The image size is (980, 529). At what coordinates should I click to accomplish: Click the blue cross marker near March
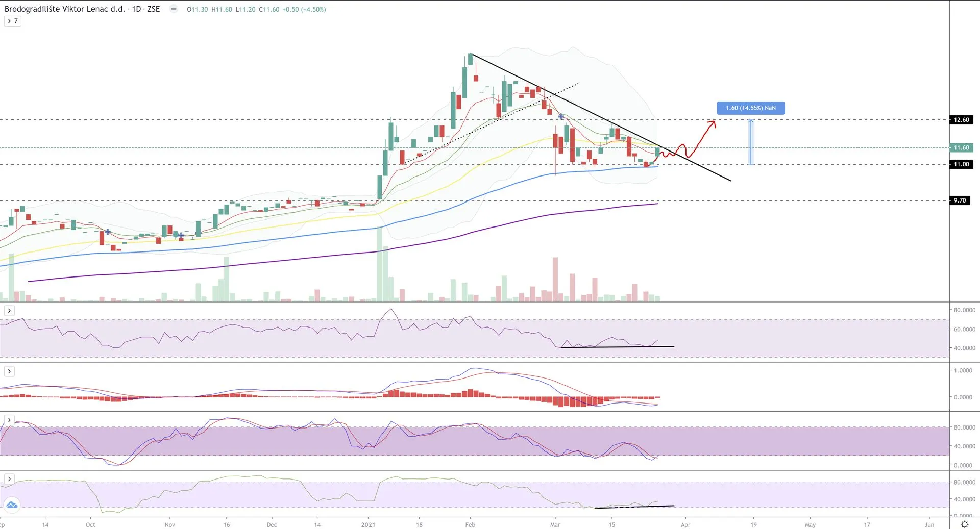point(561,117)
